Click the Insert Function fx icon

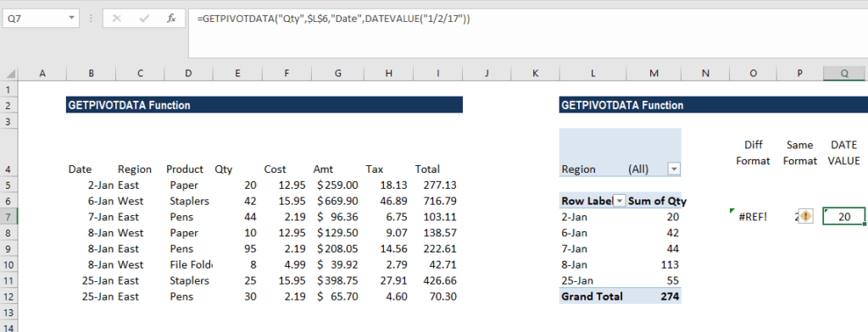(x=171, y=19)
